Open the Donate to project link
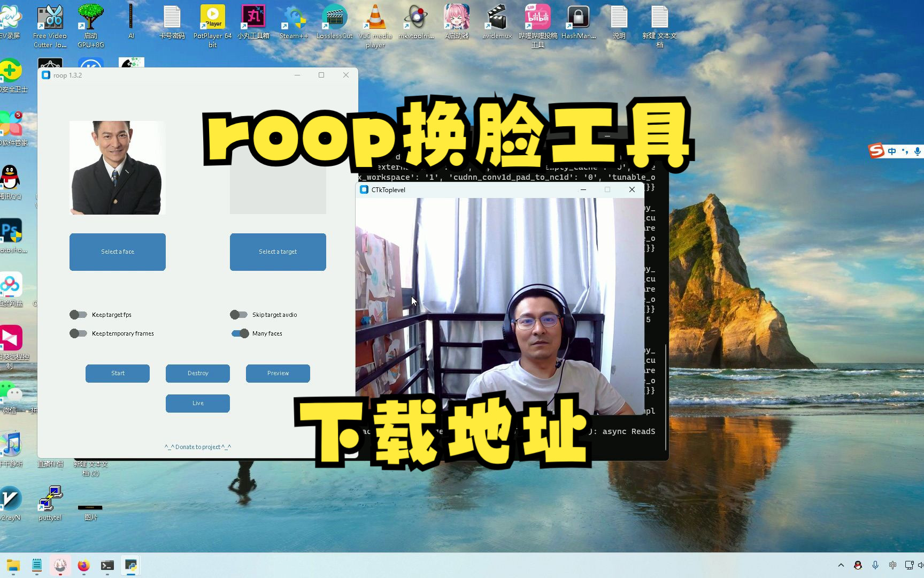Screen dimensions: 924x578 coord(198,447)
